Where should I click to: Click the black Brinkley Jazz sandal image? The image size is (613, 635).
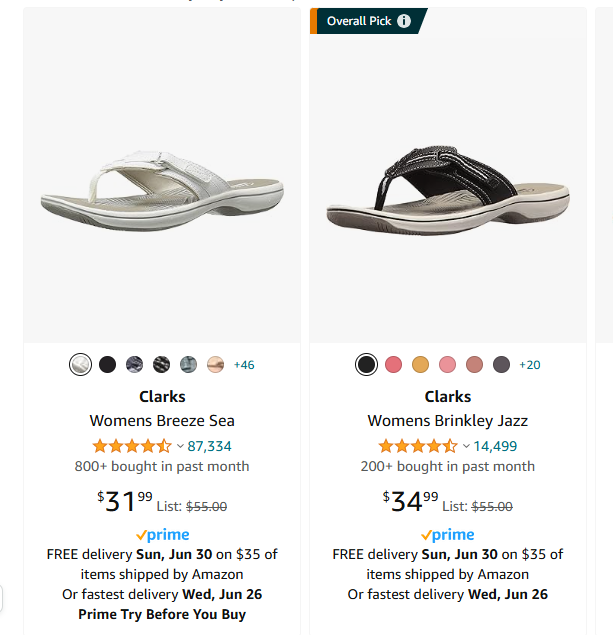coord(448,190)
